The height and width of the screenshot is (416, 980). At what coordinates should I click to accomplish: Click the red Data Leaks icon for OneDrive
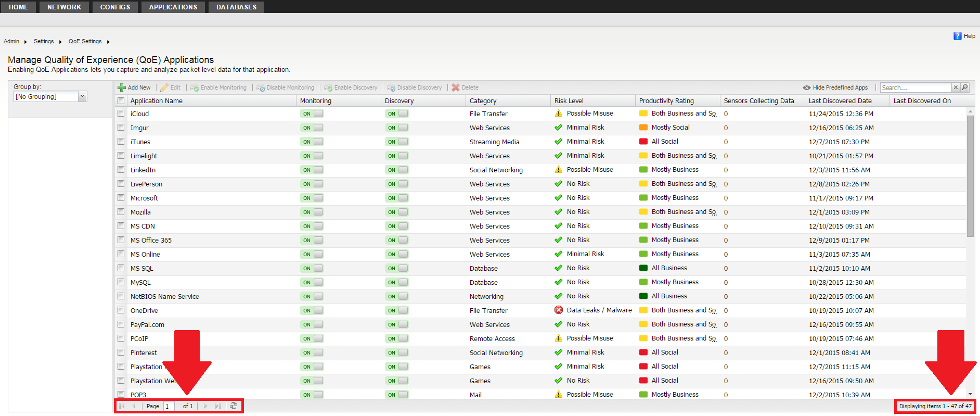(x=559, y=310)
